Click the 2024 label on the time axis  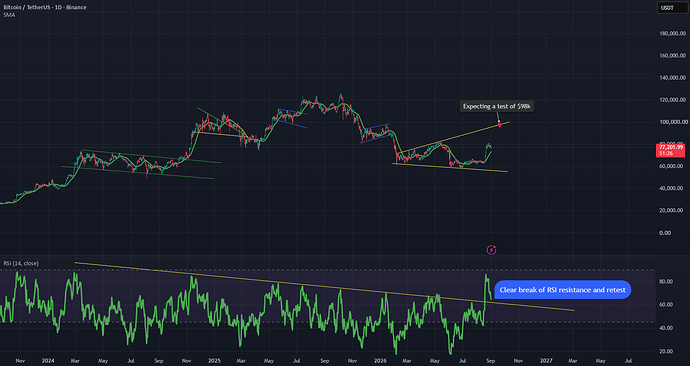[48, 361]
